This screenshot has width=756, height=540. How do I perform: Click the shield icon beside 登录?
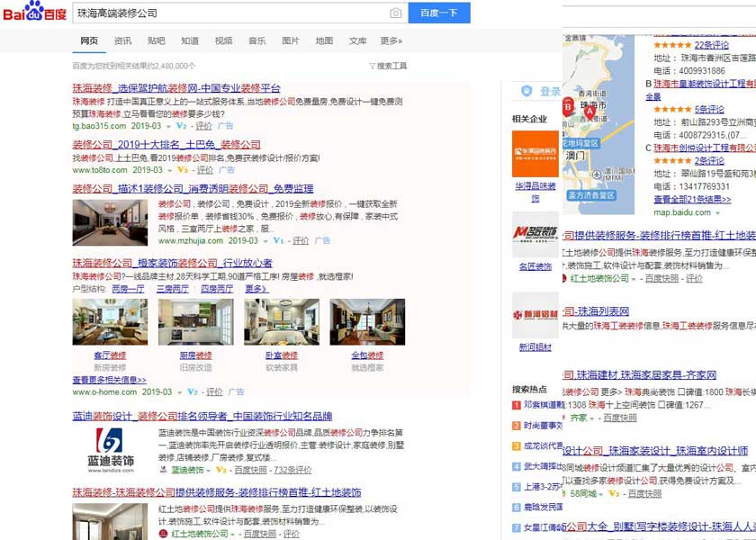point(526,91)
